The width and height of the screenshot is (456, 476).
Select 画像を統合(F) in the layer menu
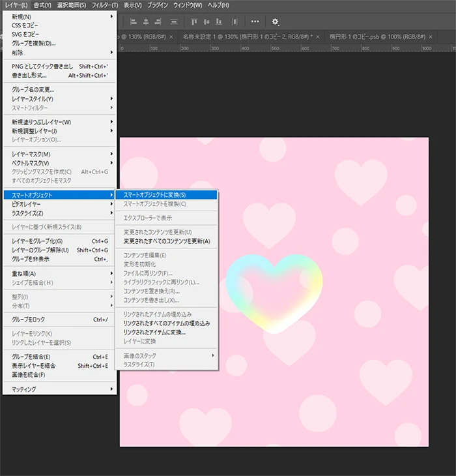tap(28, 375)
